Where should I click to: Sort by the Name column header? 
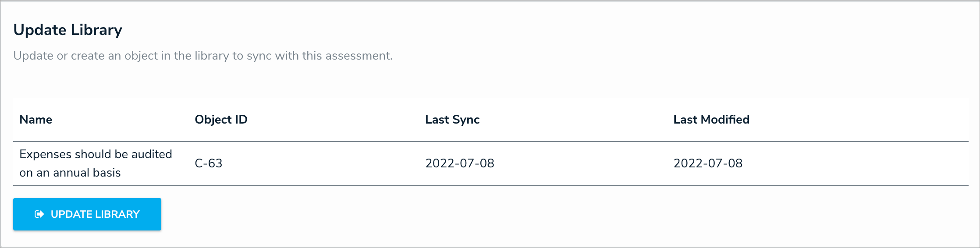coord(36,120)
